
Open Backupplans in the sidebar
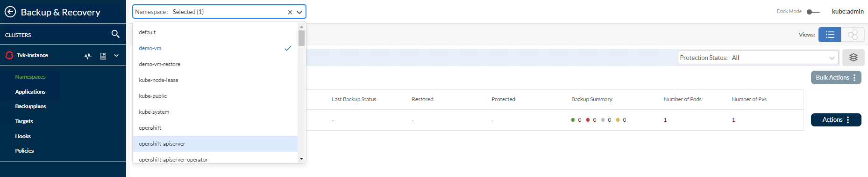[30, 106]
